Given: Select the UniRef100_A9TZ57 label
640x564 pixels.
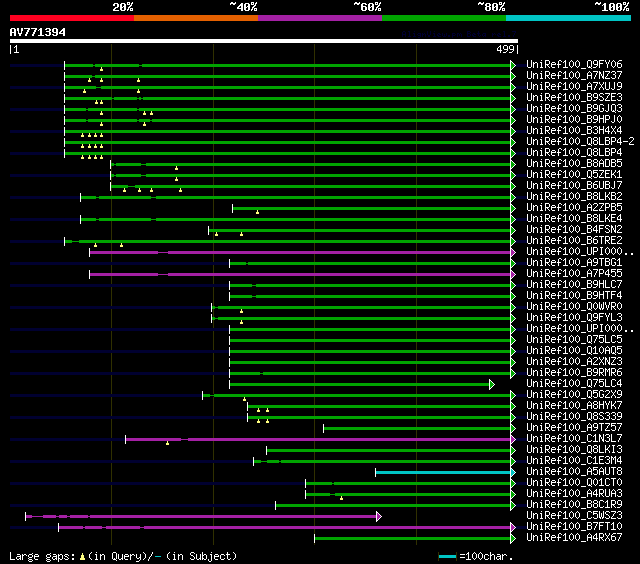Looking at the screenshot, I should [574, 428].
